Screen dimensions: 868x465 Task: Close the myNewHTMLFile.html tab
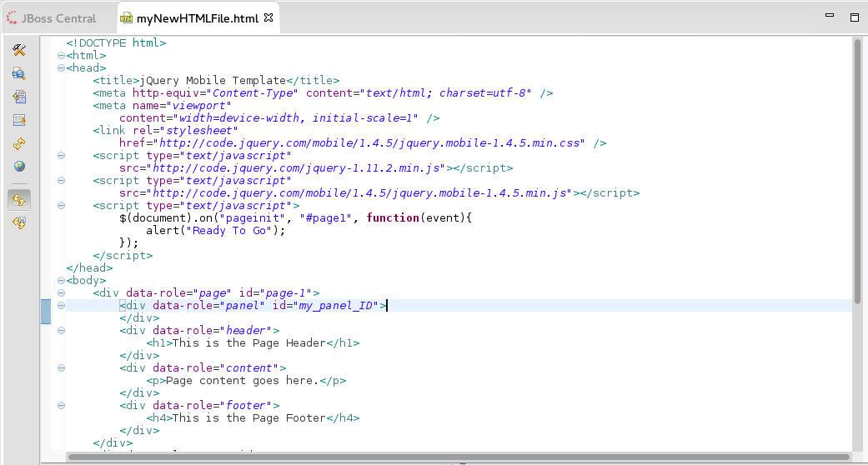tap(268, 17)
